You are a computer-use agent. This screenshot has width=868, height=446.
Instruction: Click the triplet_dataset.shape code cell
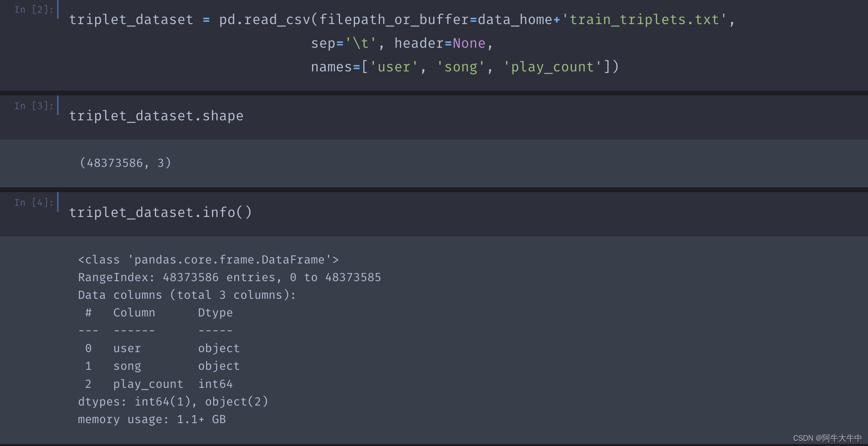(156, 116)
